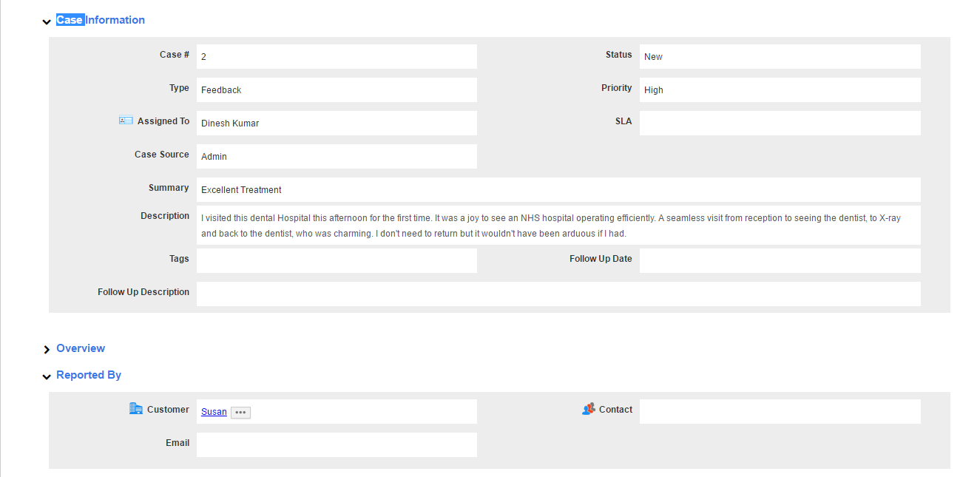Expand the Overview section arrow
This screenshot has height=477, width=980.
pos(47,349)
